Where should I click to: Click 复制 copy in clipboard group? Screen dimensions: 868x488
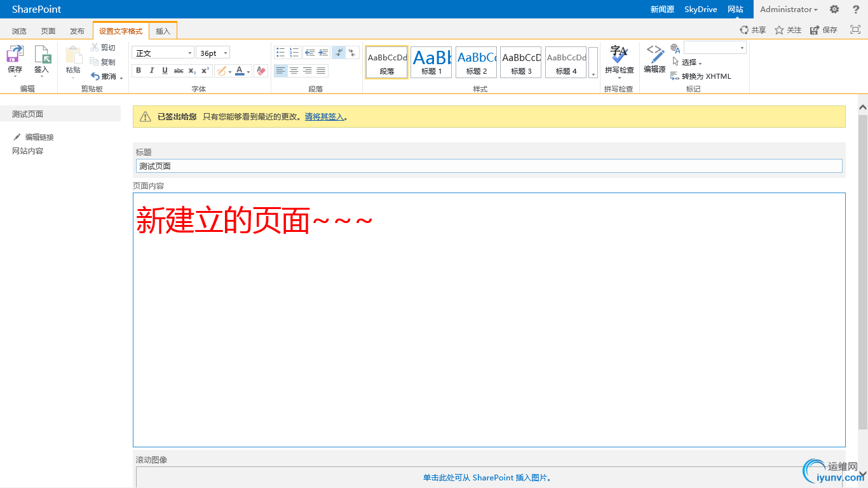tap(103, 62)
